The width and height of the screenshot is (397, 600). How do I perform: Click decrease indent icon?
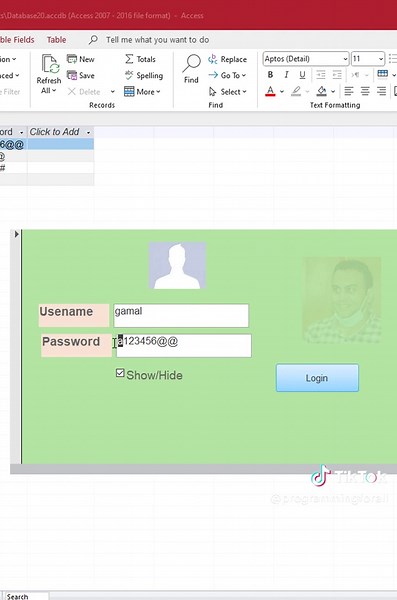pos(321,75)
